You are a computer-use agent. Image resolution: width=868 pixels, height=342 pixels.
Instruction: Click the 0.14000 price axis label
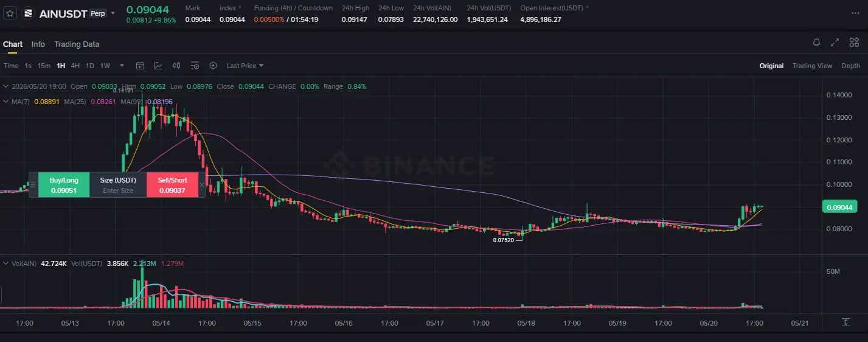click(838, 96)
